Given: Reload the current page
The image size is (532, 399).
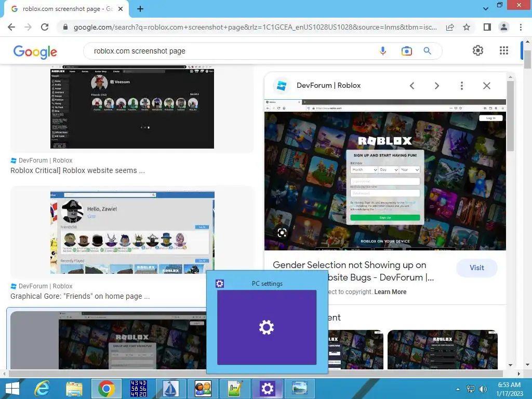Looking at the screenshot, I should pos(45,27).
